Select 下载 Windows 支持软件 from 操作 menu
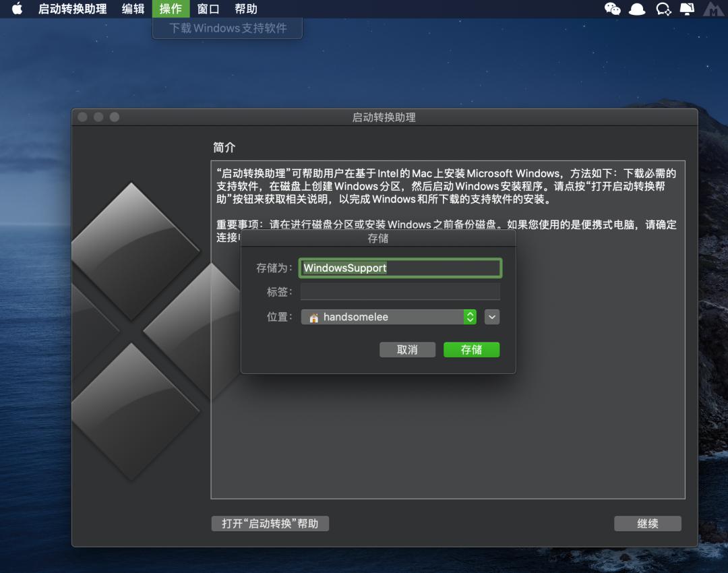 (227, 28)
